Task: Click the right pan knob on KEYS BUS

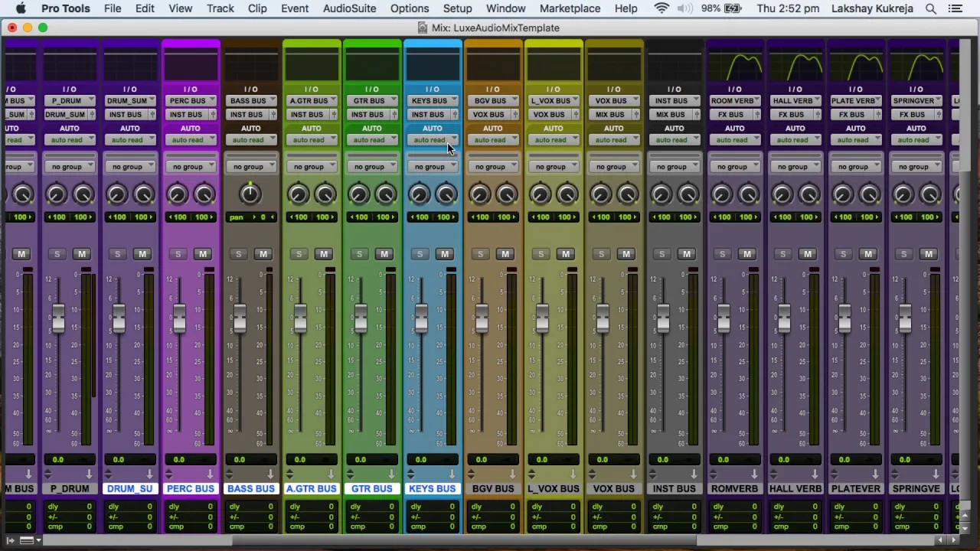Action: click(446, 194)
